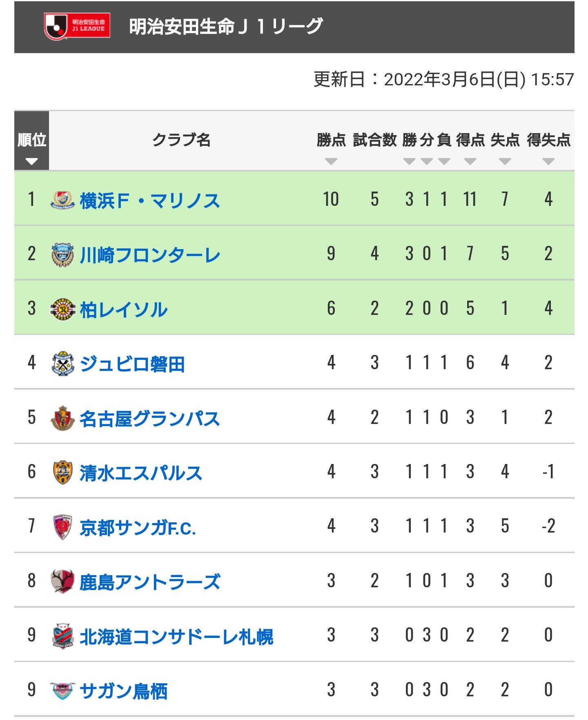Open 川崎フロンターレ team link
The height and width of the screenshot is (720, 588).
[150, 255]
